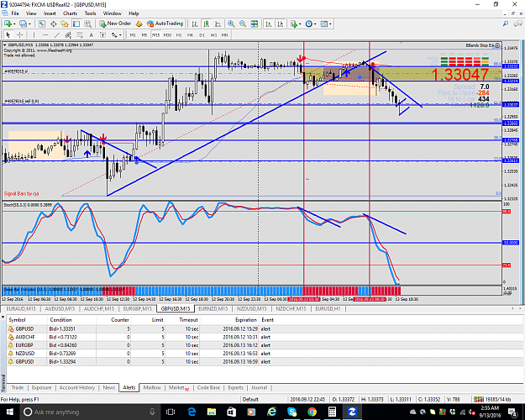Toggle the Navigator star-folder icon
The width and height of the screenshot is (525, 420).
pos(65,24)
